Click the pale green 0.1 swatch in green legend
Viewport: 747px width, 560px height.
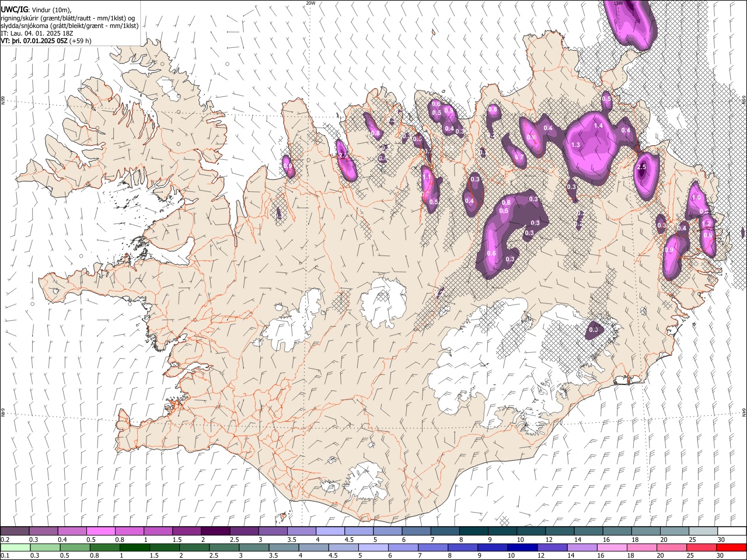click(x=16, y=547)
